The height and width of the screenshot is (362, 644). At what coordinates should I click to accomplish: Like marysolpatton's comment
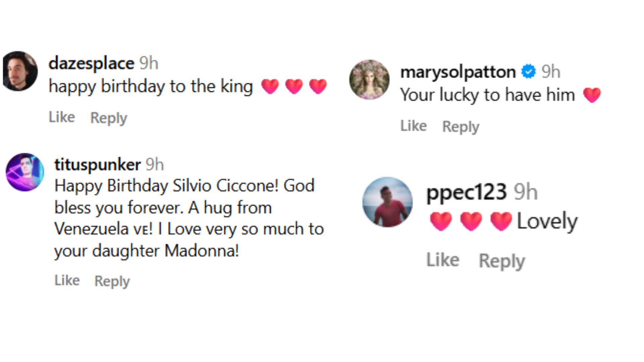(x=413, y=126)
